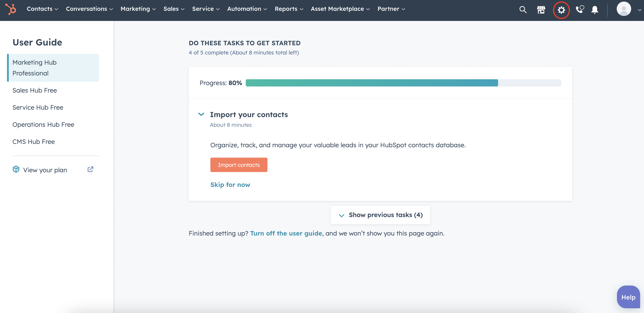Click the Import contacts button
The image size is (644, 313).
(239, 165)
